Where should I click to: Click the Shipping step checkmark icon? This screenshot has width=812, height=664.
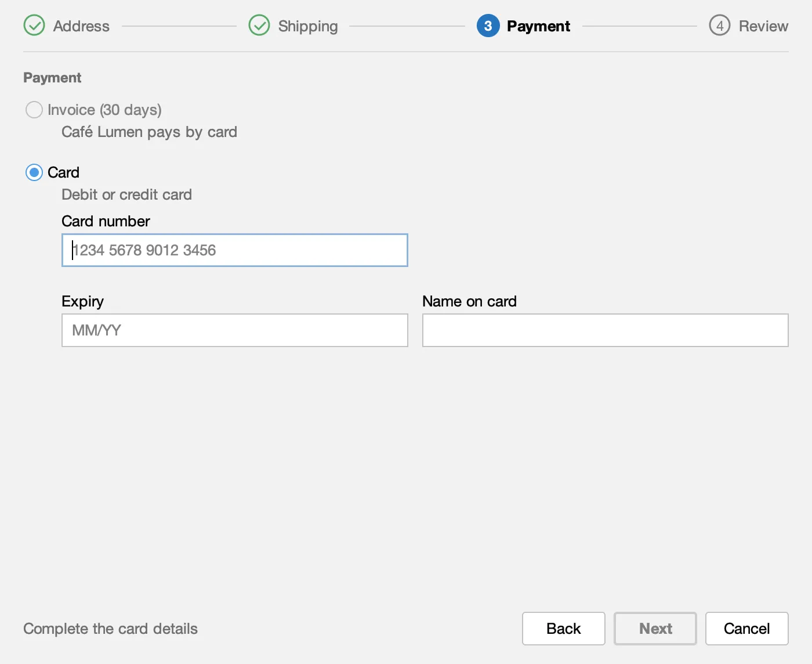[259, 26]
